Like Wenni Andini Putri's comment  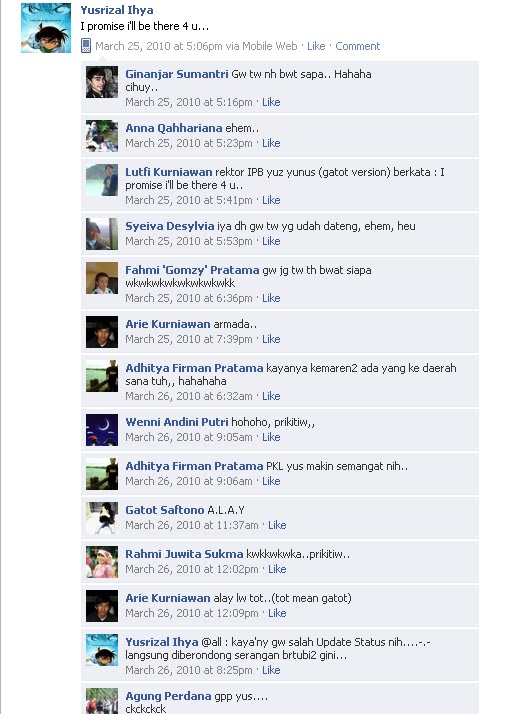pos(271,437)
